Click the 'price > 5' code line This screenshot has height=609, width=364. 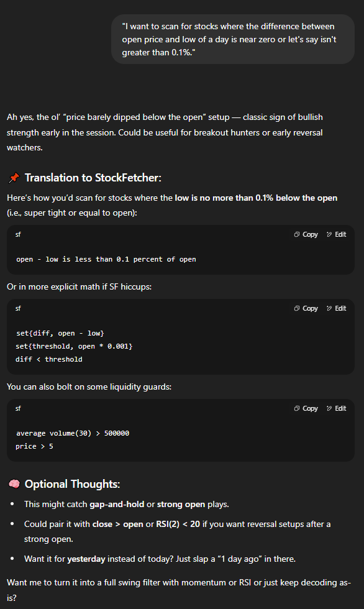[35, 446]
